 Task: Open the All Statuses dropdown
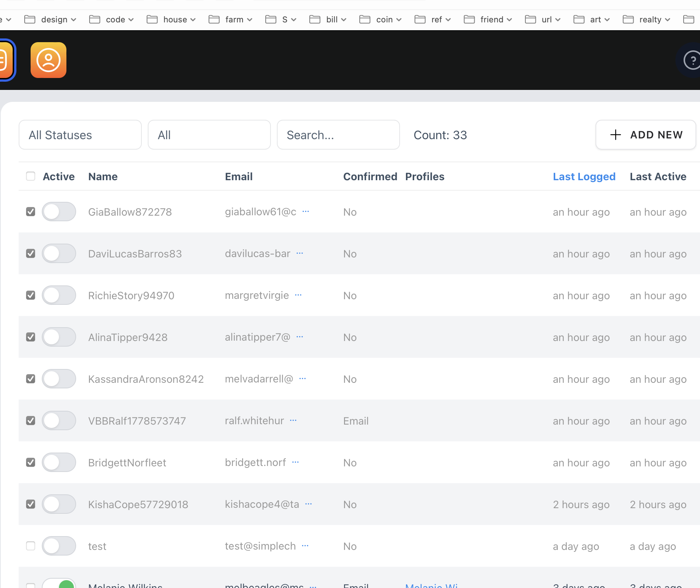click(x=80, y=135)
